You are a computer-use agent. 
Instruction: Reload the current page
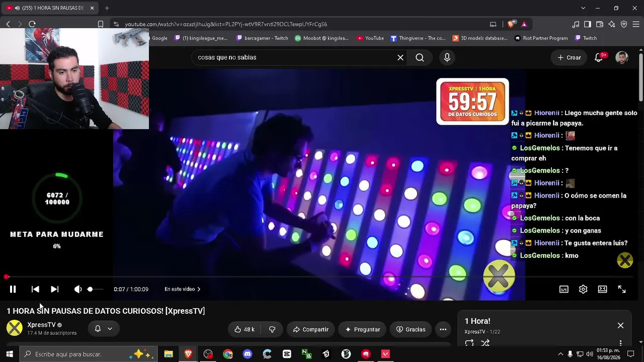(x=32, y=24)
